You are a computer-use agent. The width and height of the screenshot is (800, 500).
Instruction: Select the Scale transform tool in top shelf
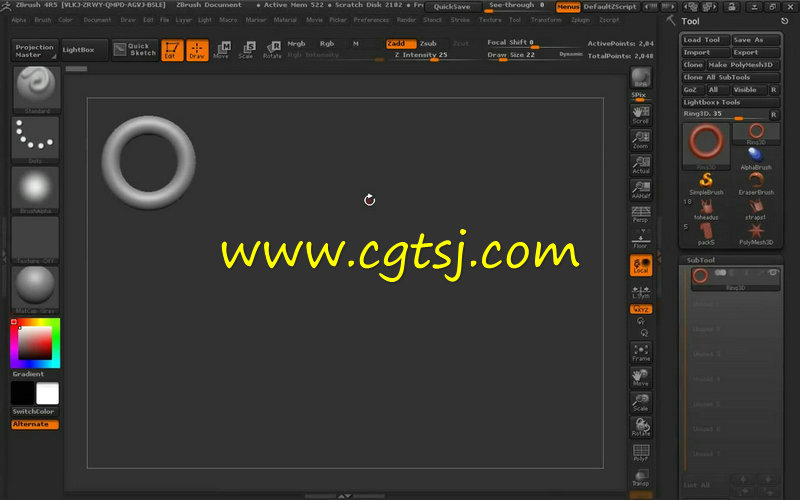click(246, 50)
